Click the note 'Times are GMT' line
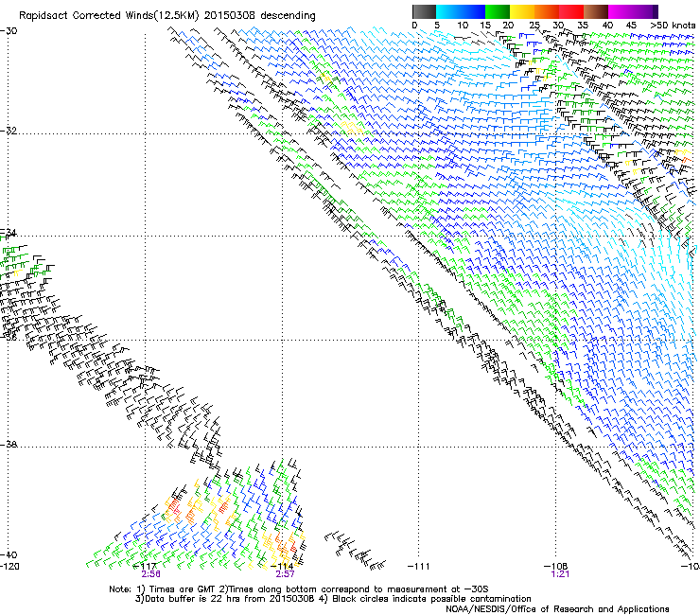 click(299, 589)
